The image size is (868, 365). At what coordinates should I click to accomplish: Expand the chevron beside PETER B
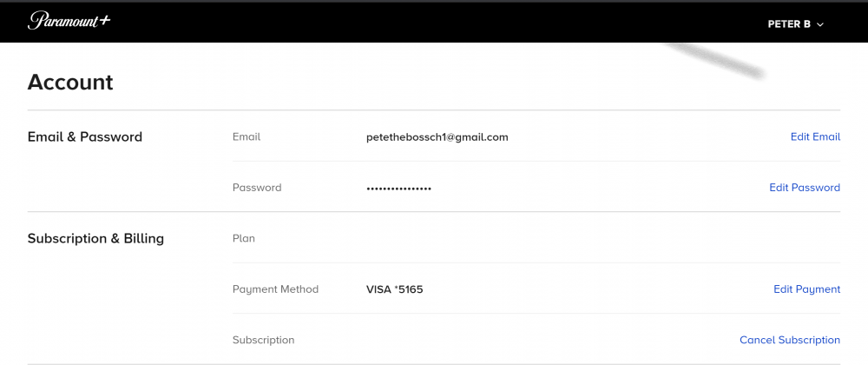(x=820, y=24)
